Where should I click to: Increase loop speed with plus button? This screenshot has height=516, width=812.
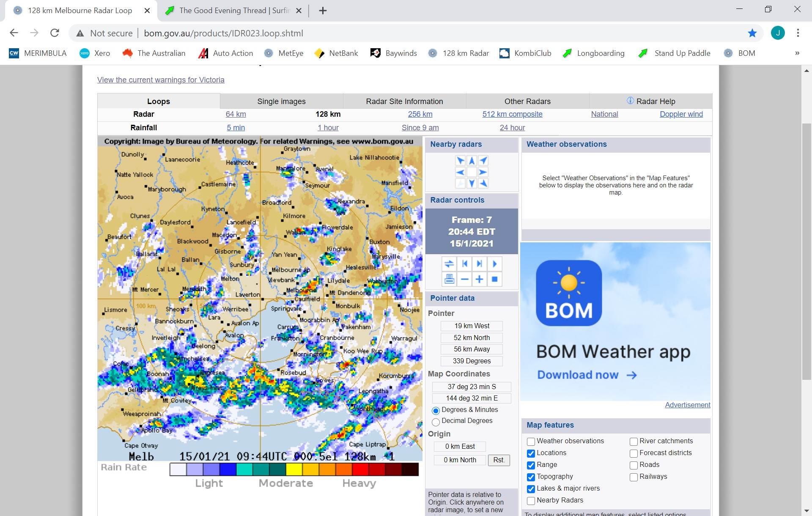479,279
